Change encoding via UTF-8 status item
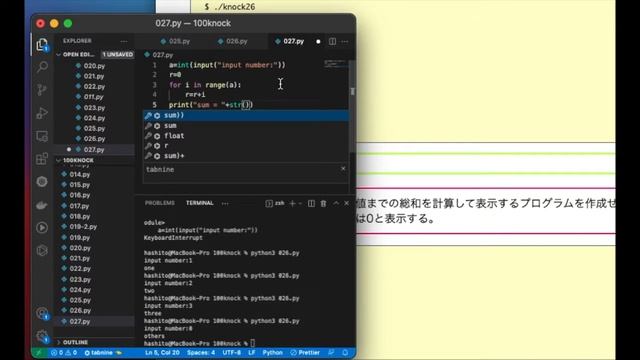Screen dimensions: 640x360 coord(231,353)
